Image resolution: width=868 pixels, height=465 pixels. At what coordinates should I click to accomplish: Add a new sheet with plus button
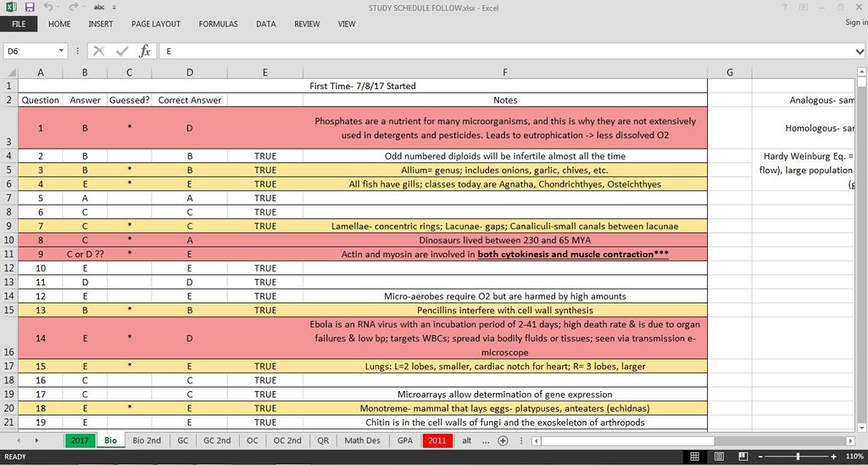pyautogui.click(x=503, y=440)
